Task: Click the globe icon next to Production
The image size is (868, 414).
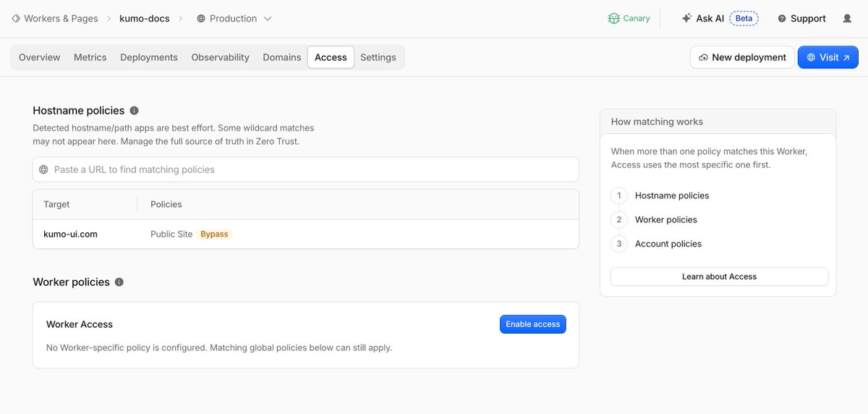Action: click(x=201, y=19)
